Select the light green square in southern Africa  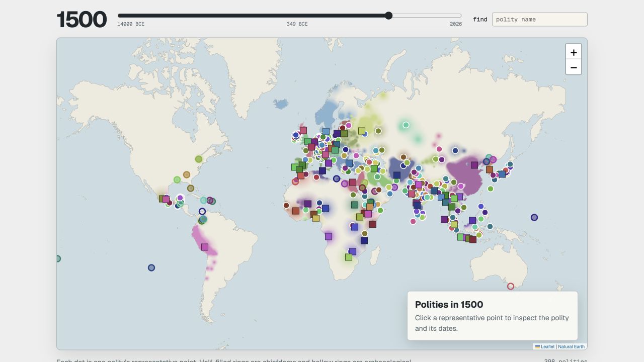(x=349, y=257)
